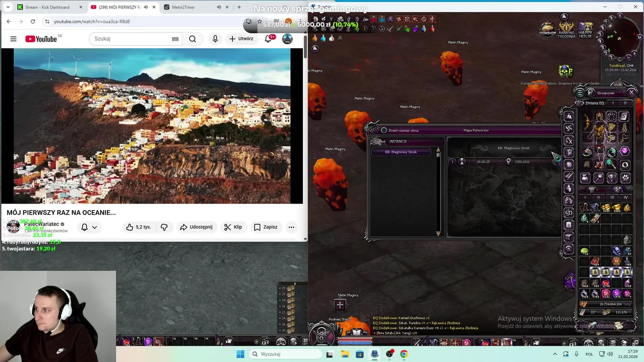Click the Windows Start button
Screen dimensions: 644x362
(x=240, y=354)
